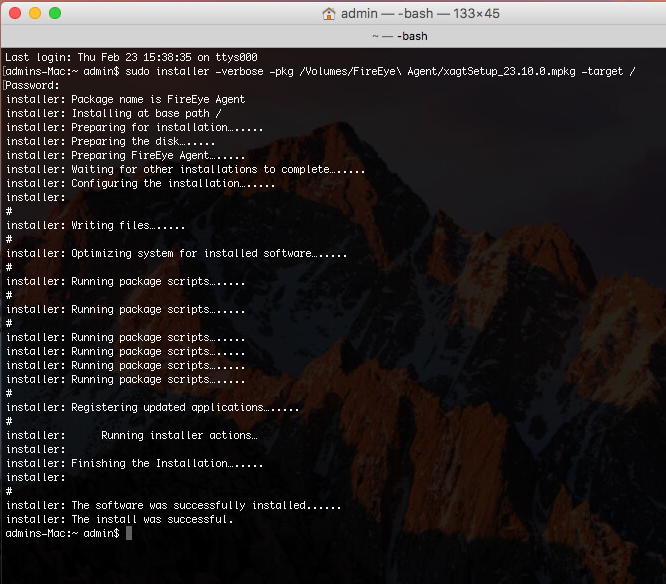666x584 pixels.
Task: Click the "Running installer actions" line
Action: coord(179,436)
